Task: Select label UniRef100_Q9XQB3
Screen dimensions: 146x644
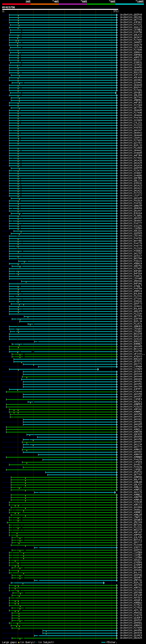Action: point(131,93)
